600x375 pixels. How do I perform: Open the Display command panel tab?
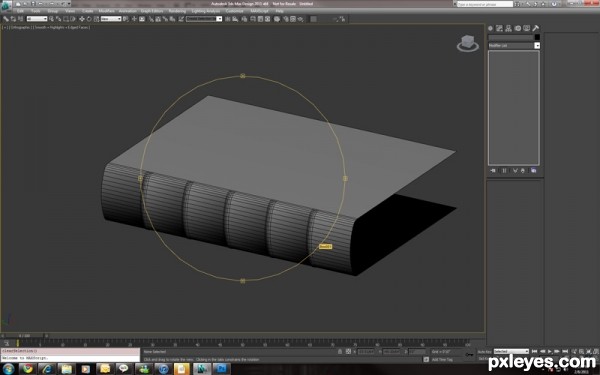coord(527,28)
